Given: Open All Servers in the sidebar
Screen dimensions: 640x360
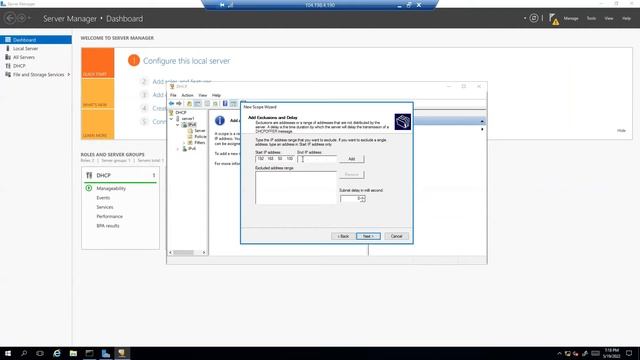Looking at the screenshot, I should [x=24, y=57].
